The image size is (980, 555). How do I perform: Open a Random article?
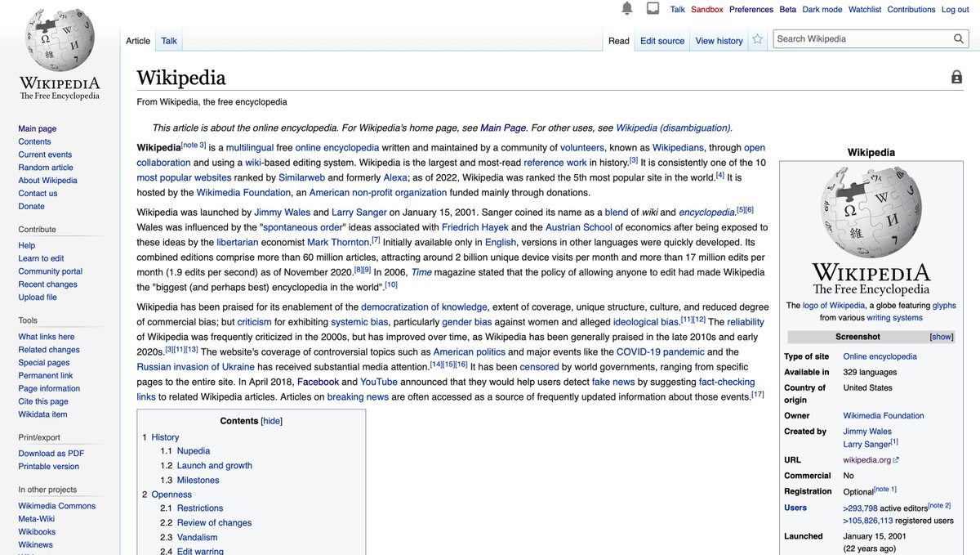[x=46, y=167]
